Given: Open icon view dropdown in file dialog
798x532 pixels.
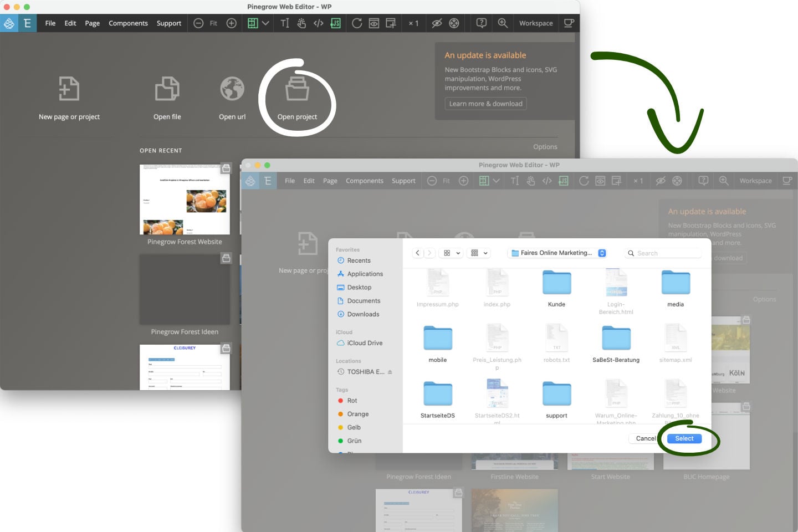Looking at the screenshot, I should (x=452, y=253).
